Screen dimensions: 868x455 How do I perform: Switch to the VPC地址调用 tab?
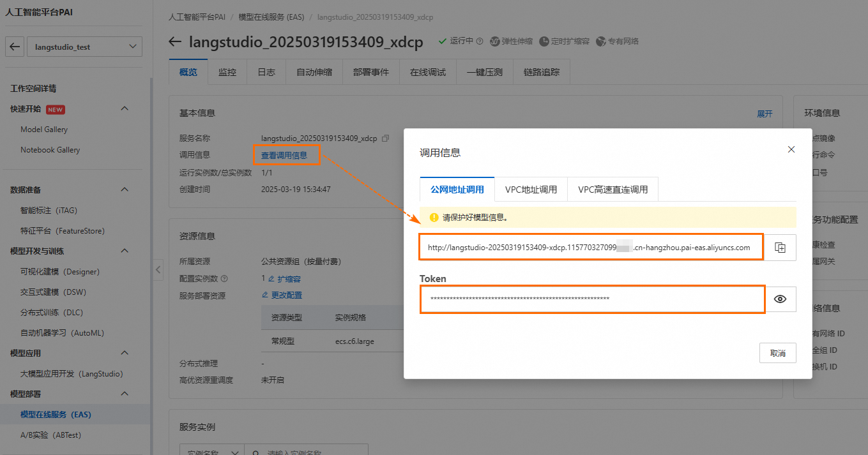(531, 190)
